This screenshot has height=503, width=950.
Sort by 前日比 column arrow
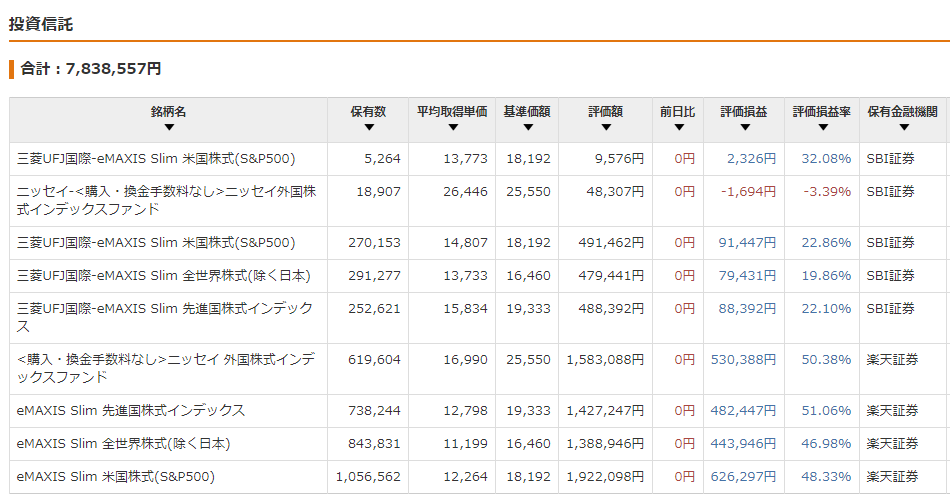(x=679, y=127)
